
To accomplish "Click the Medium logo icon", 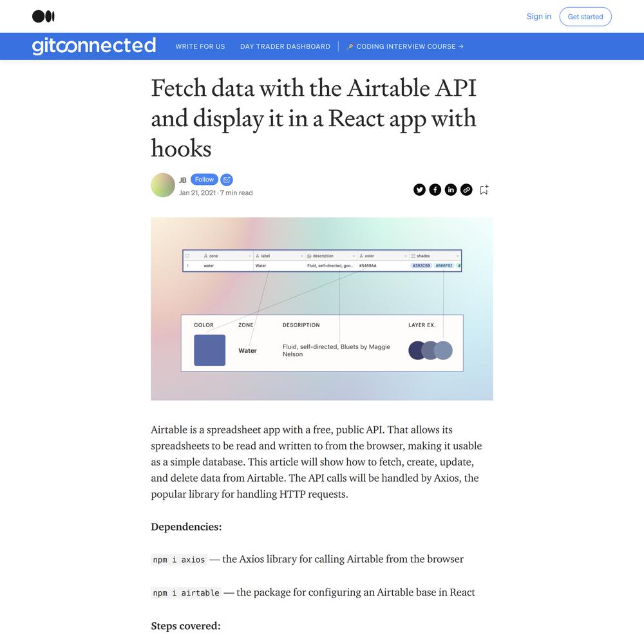I will pyautogui.click(x=43, y=17).
